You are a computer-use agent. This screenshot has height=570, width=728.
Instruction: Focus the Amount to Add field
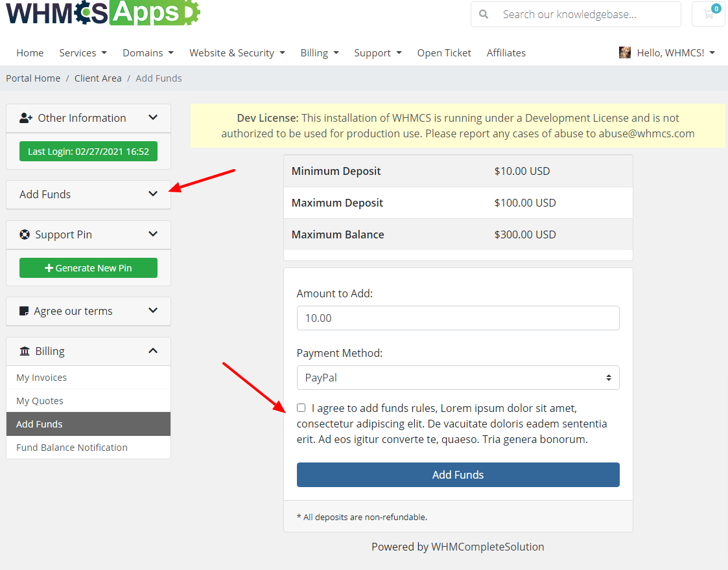click(458, 317)
